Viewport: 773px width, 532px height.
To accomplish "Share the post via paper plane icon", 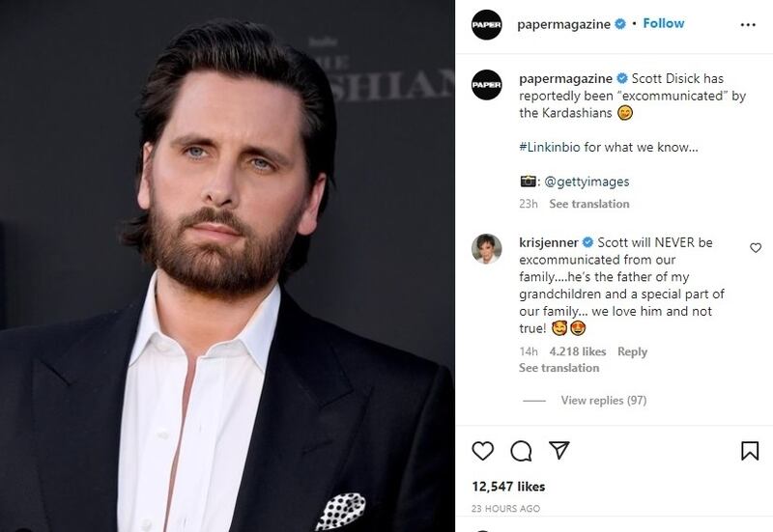I will click(559, 450).
